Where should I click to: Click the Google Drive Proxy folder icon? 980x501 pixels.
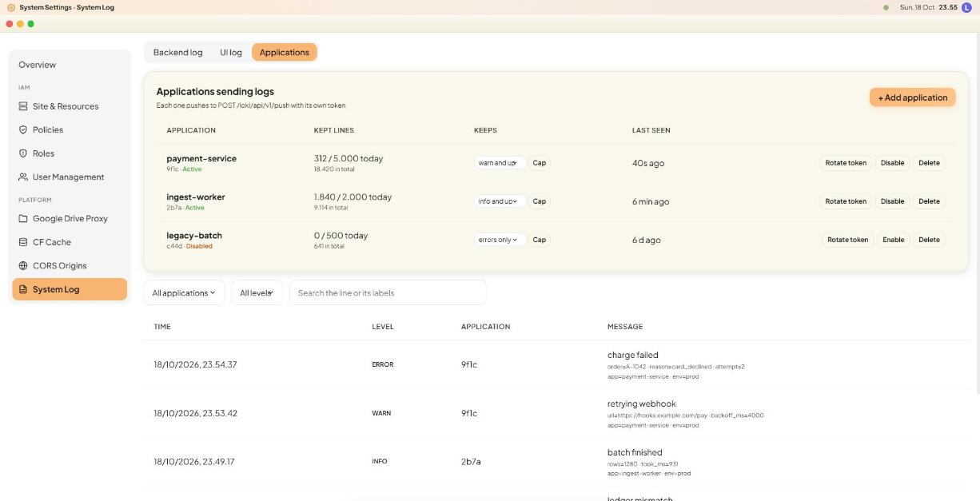[x=23, y=218]
